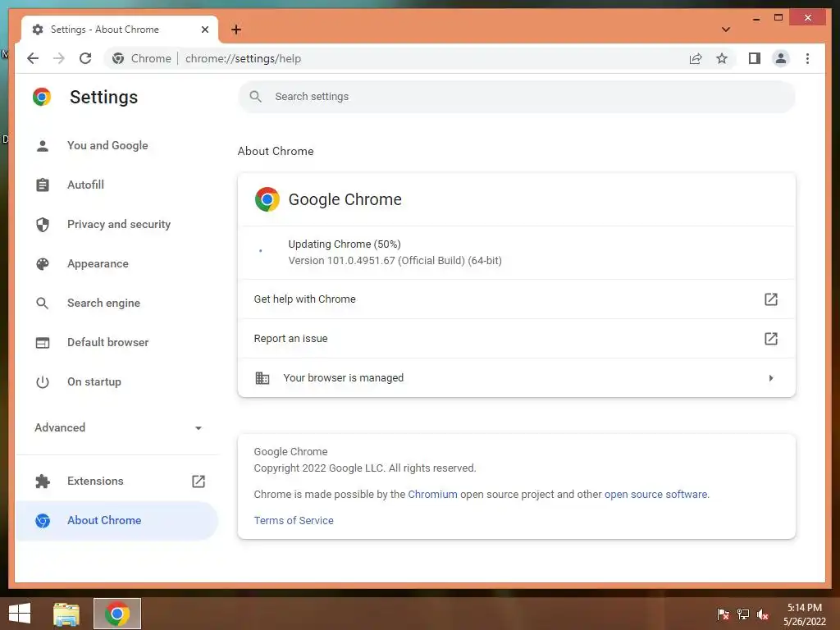Click the network tray icon
This screenshot has height=630, width=840.
click(743, 614)
